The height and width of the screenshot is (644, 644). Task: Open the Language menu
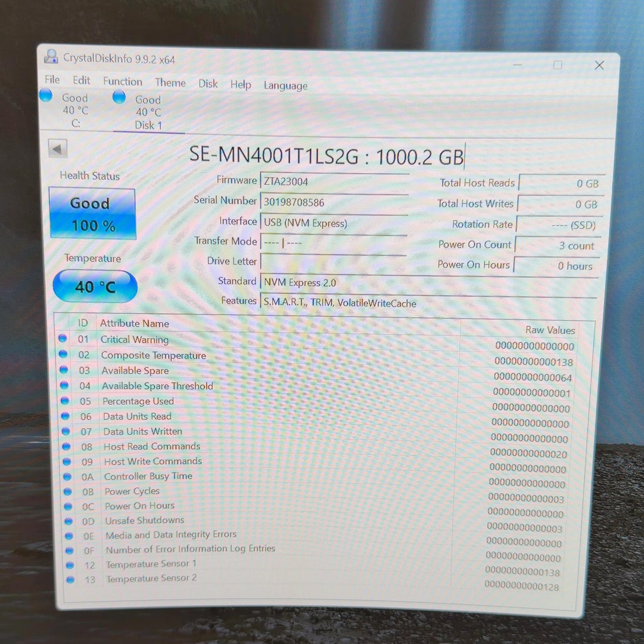click(286, 86)
